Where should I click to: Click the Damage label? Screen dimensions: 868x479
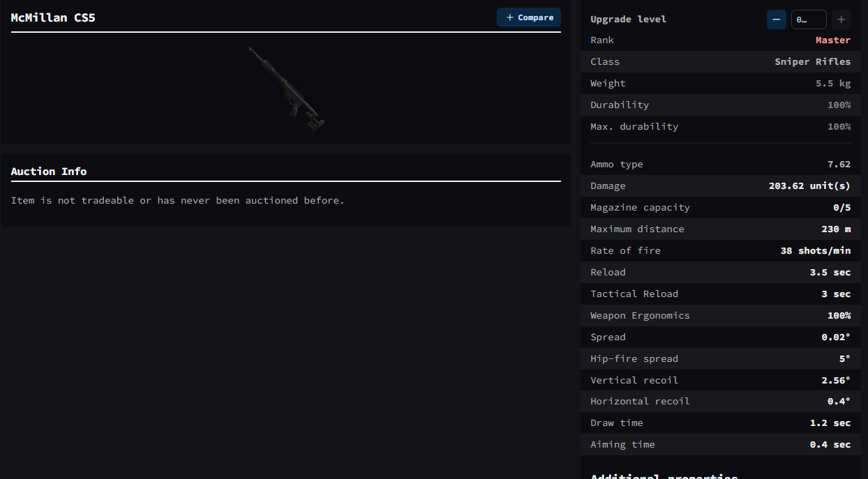pos(608,186)
